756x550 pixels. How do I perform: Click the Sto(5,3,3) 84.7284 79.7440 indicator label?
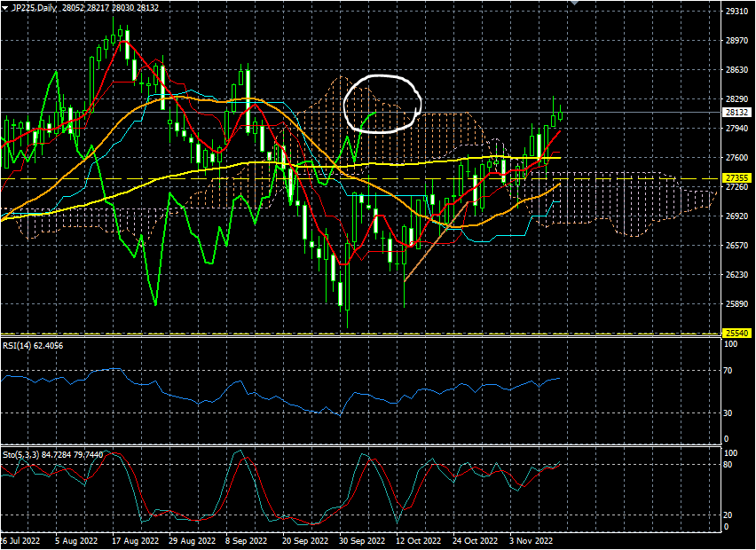pos(52,454)
